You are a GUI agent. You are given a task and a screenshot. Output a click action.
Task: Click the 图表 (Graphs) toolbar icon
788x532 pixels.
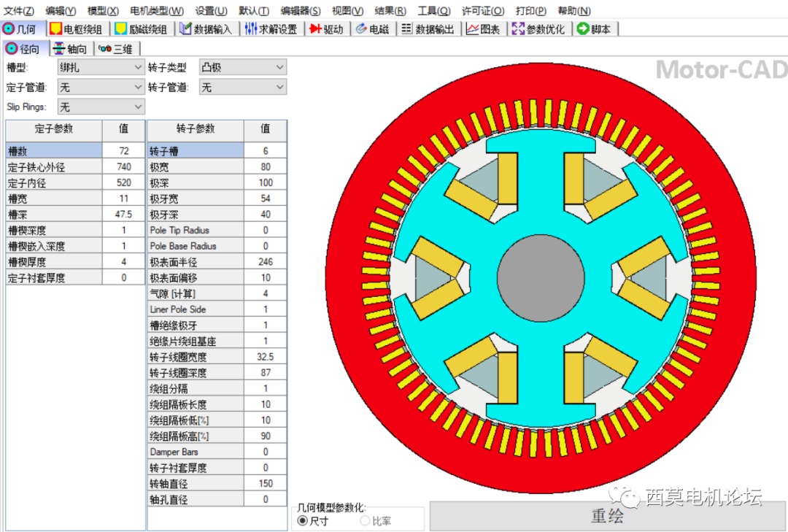[x=483, y=29]
